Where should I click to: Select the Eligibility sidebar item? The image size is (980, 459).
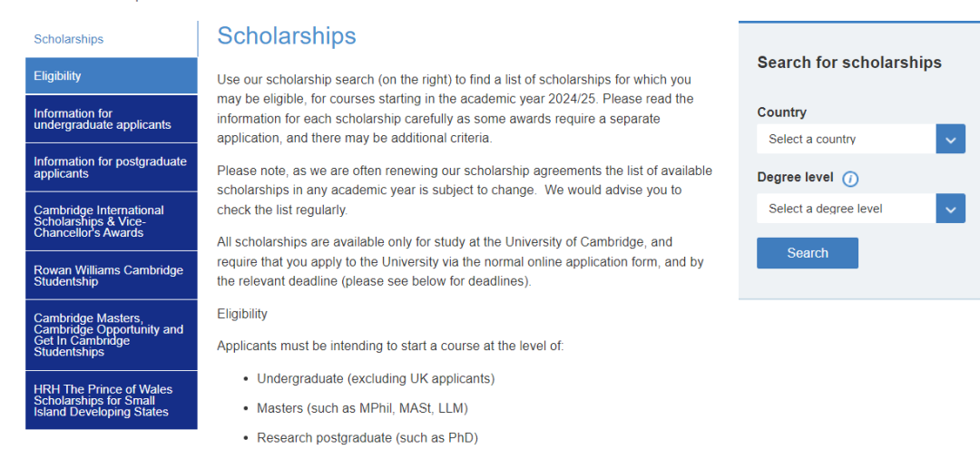pos(112,75)
